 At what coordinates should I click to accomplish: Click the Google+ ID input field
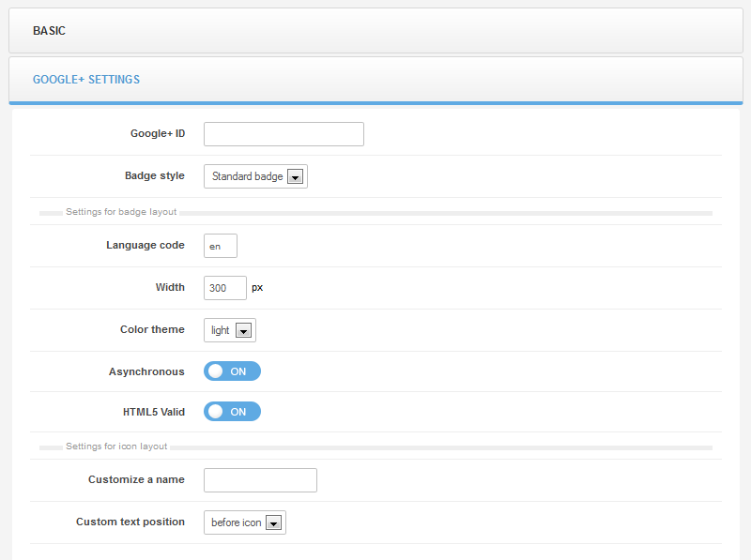pyautogui.click(x=284, y=134)
